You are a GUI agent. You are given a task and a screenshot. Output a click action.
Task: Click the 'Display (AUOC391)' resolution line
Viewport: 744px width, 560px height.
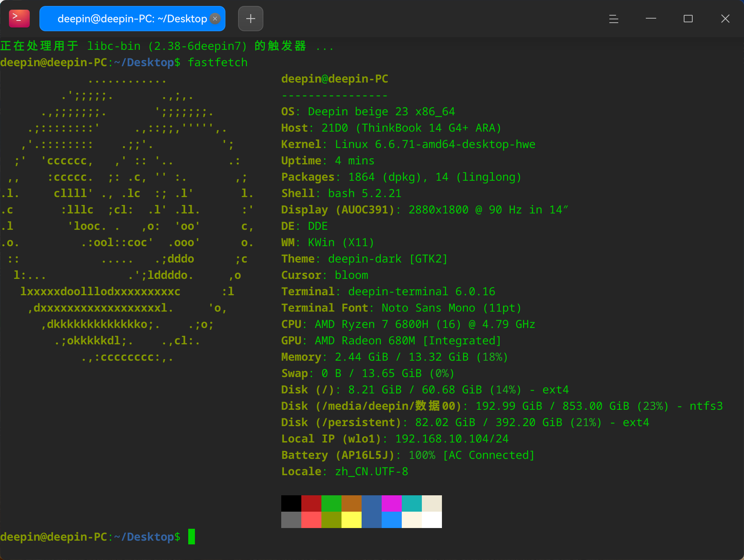pos(425,210)
